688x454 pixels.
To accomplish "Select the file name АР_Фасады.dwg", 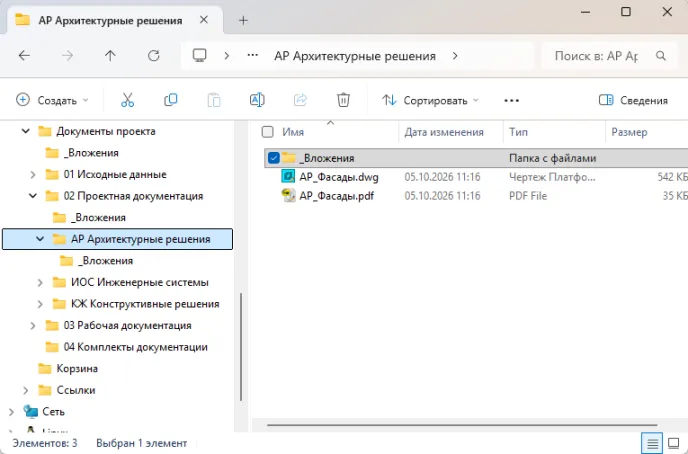I will (x=339, y=177).
